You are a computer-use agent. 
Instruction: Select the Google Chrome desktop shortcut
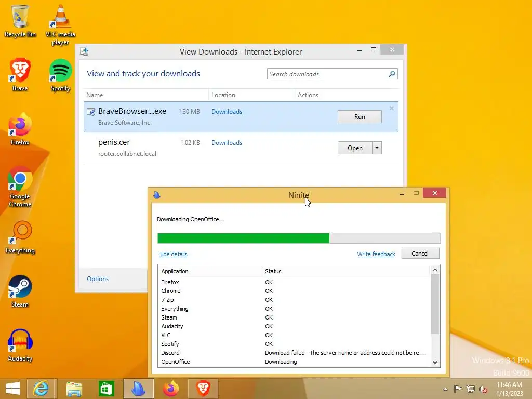pos(20,187)
